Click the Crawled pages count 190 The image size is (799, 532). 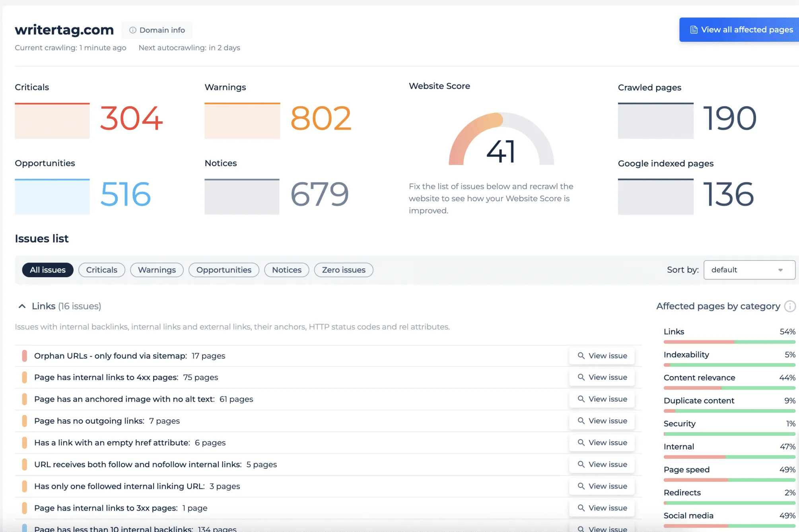point(730,118)
